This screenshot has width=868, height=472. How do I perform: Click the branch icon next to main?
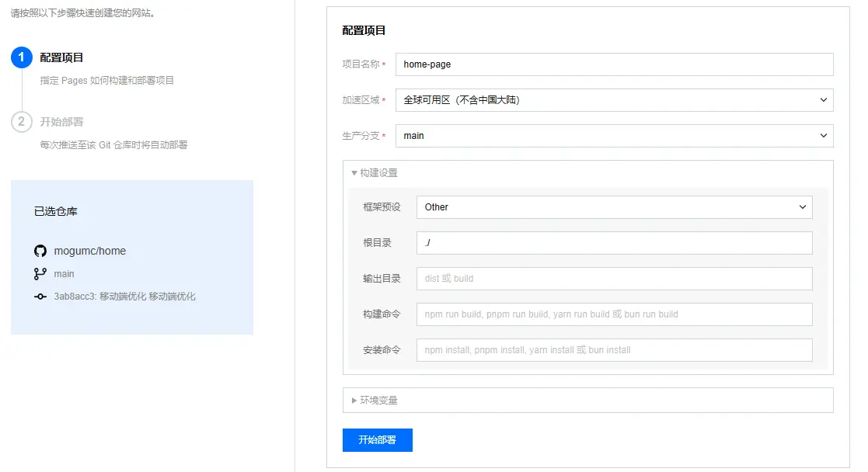click(40, 273)
